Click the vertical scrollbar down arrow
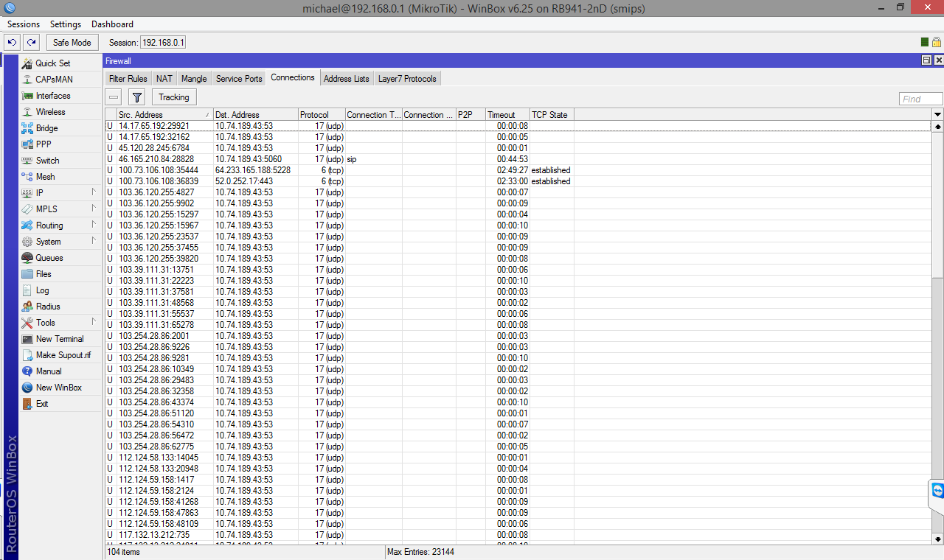 pyautogui.click(x=937, y=539)
